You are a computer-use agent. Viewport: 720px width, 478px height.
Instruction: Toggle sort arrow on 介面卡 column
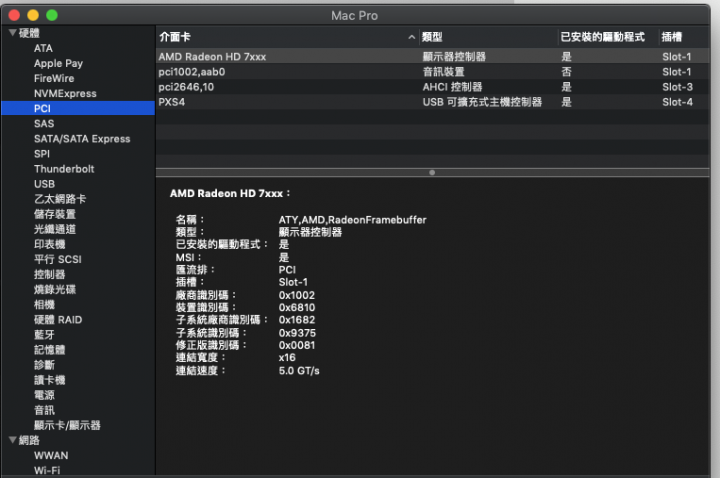[411, 37]
